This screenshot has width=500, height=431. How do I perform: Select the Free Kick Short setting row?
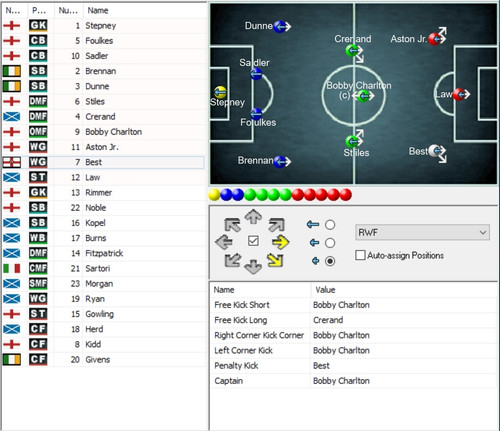(354, 305)
